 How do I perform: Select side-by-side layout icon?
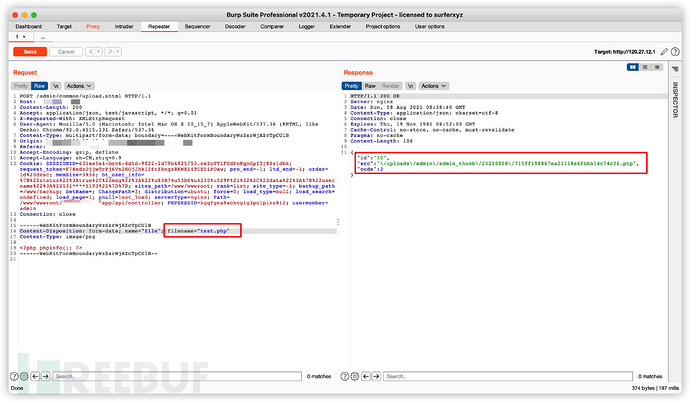pos(632,67)
